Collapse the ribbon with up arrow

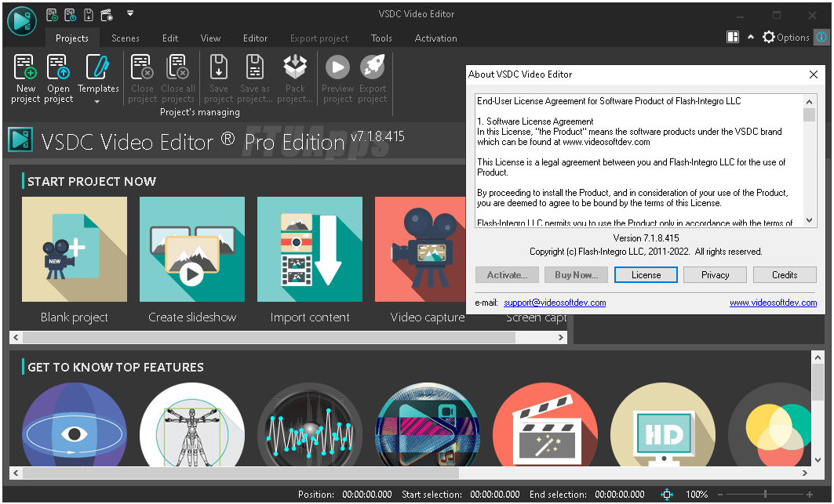tap(751, 37)
